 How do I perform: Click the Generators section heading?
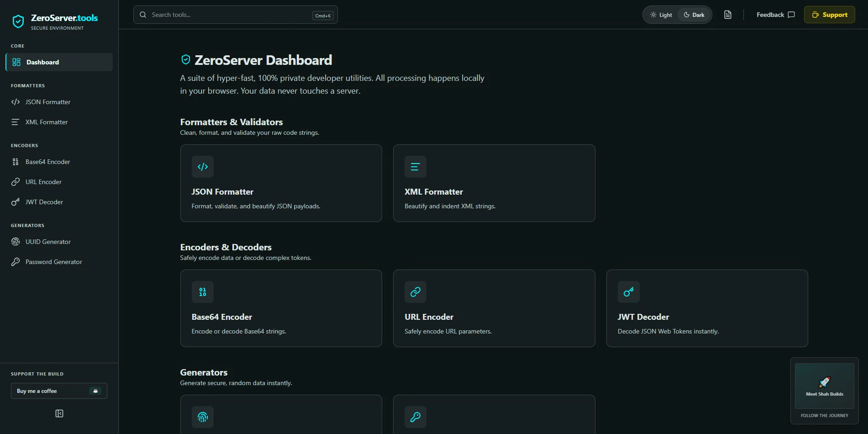click(x=204, y=372)
